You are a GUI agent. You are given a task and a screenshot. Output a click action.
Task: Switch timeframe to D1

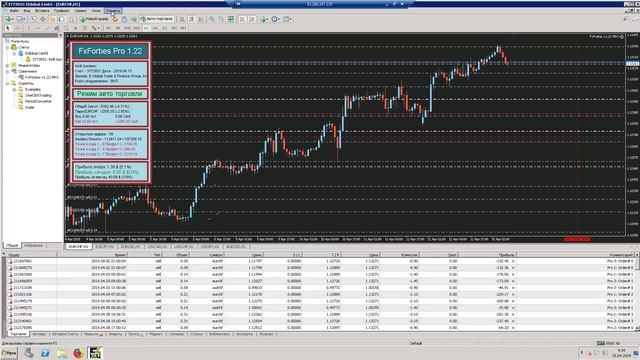[x=164, y=28]
